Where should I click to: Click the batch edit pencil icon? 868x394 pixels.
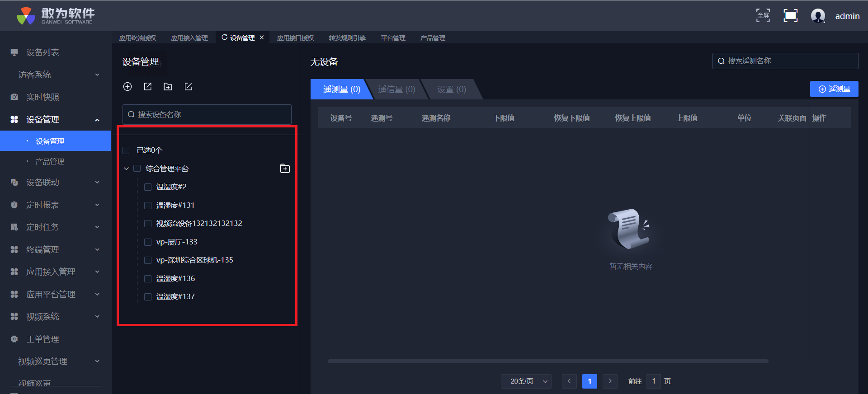point(189,87)
